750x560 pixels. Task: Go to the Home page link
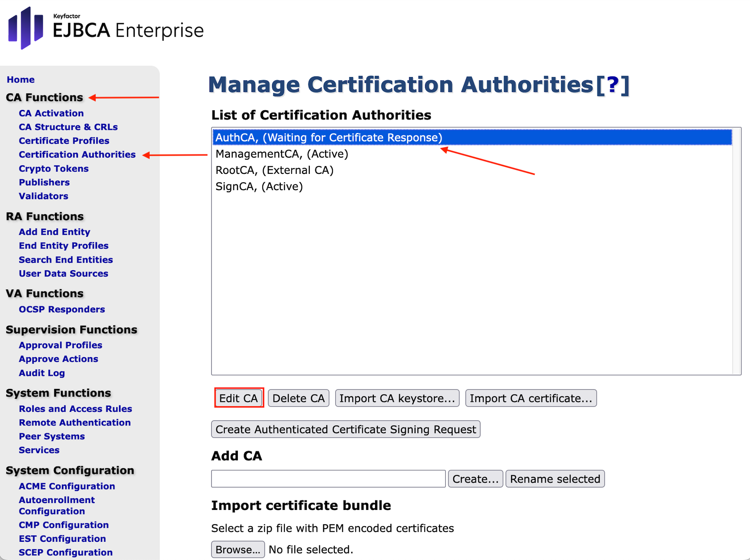21,80
